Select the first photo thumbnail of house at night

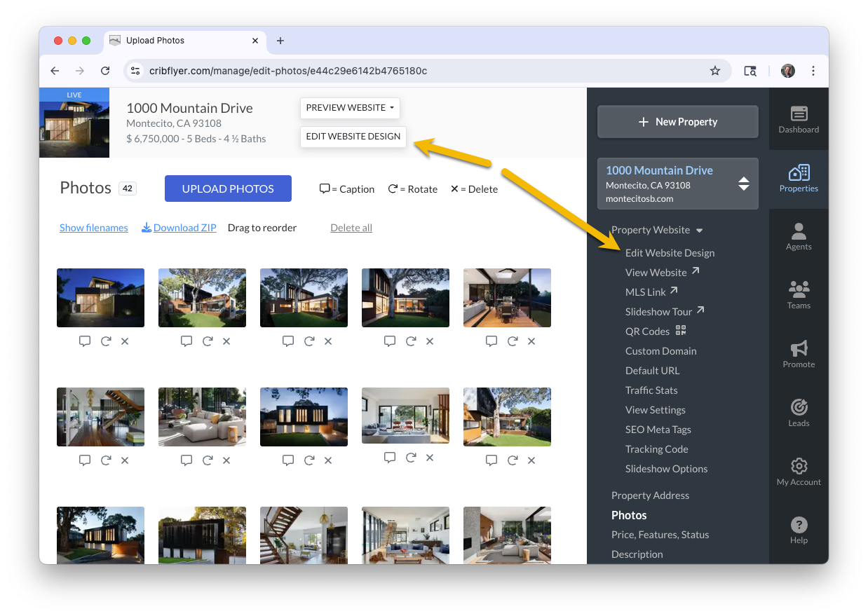(x=100, y=298)
